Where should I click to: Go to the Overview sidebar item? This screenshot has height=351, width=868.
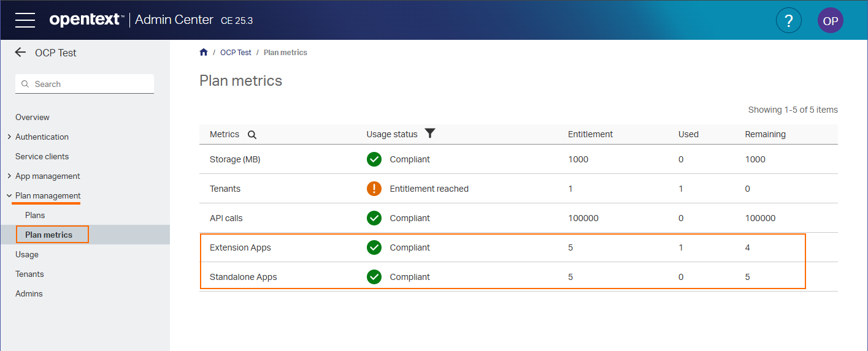click(x=33, y=117)
